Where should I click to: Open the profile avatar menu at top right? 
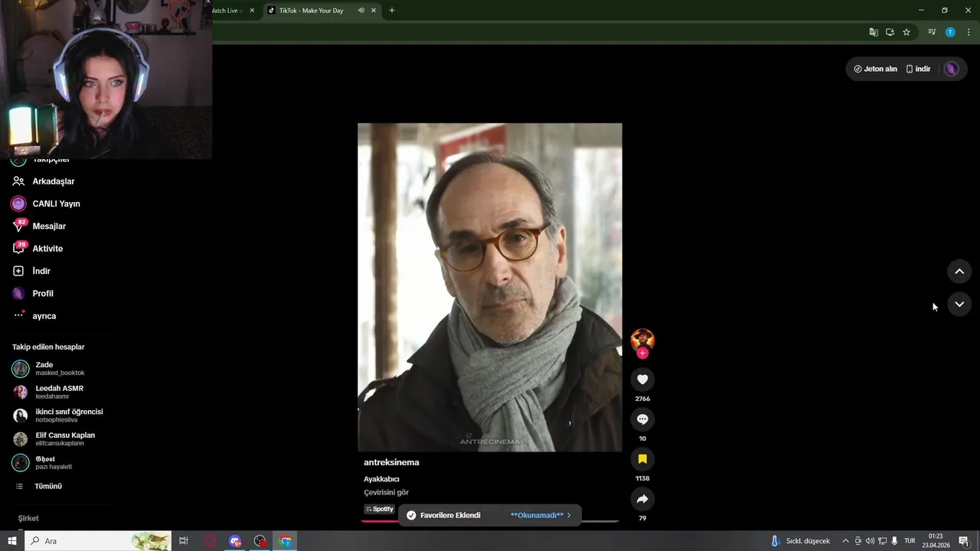point(951,69)
